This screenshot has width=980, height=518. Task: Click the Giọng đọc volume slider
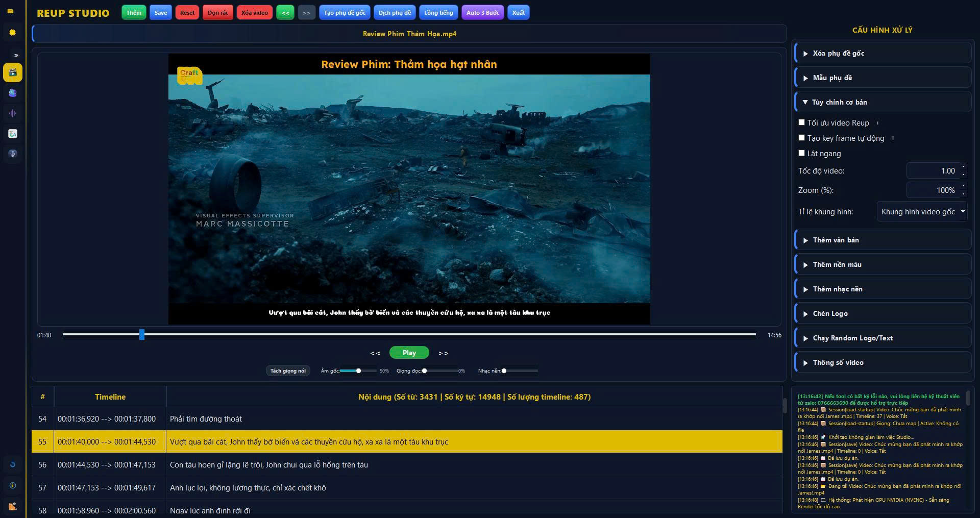(439, 371)
